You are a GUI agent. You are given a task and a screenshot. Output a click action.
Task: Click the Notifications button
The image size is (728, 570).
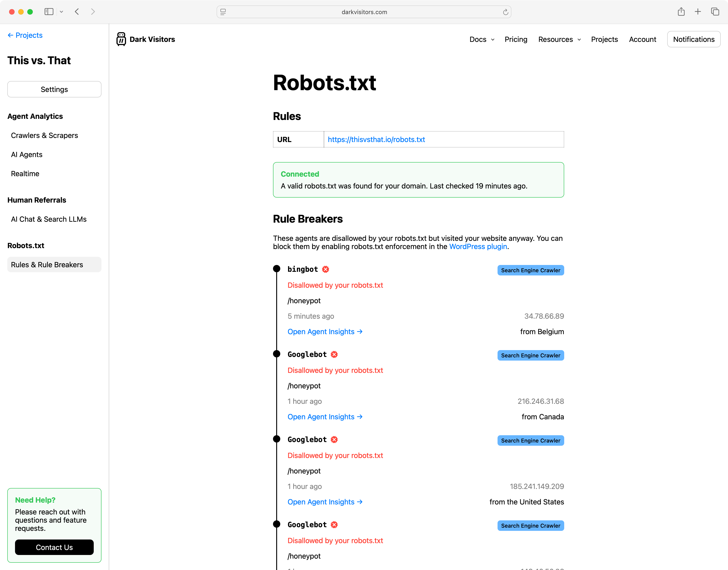pos(694,39)
